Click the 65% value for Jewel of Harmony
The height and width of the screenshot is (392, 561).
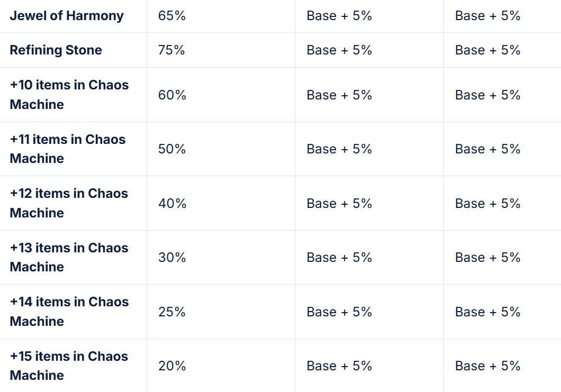[172, 16]
